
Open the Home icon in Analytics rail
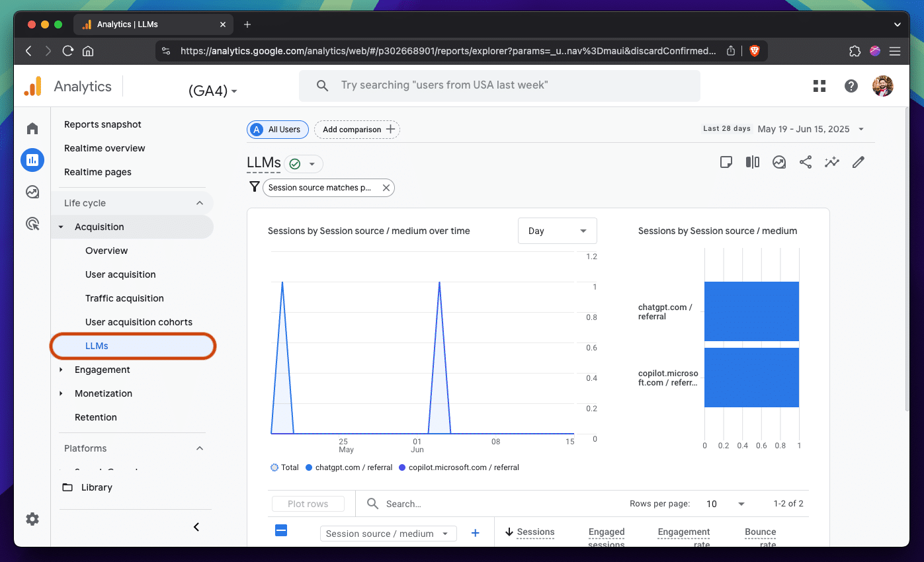coord(32,128)
